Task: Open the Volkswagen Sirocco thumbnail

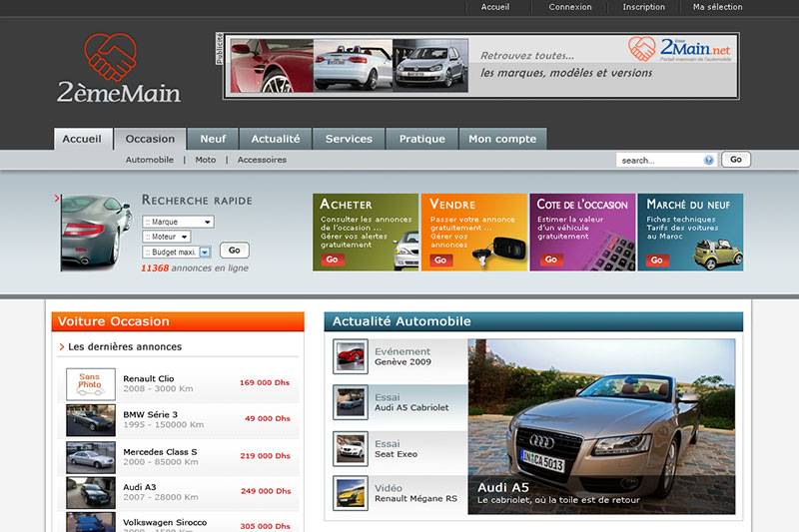Action: coord(91,522)
